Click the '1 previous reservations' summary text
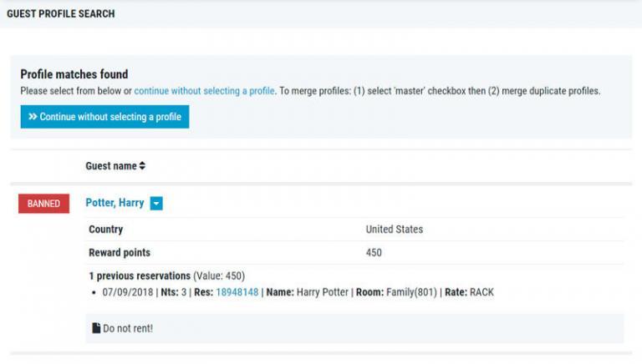This screenshot has height=364, width=642. 140,276
